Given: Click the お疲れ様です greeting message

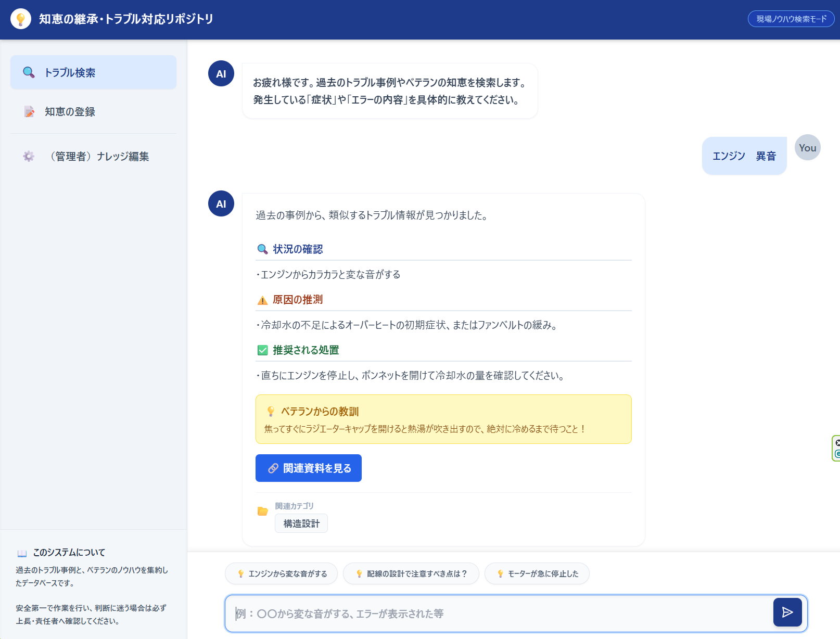Looking at the screenshot, I should 390,91.
